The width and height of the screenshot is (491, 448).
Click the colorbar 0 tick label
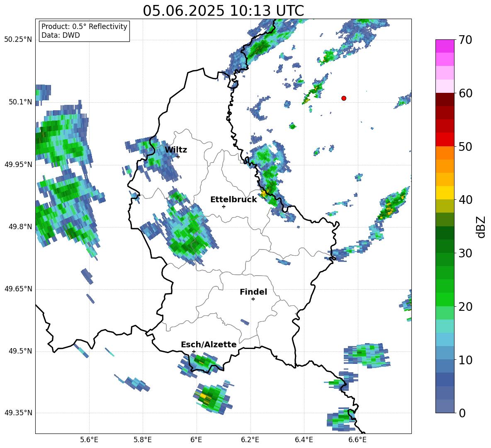click(462, 413)
